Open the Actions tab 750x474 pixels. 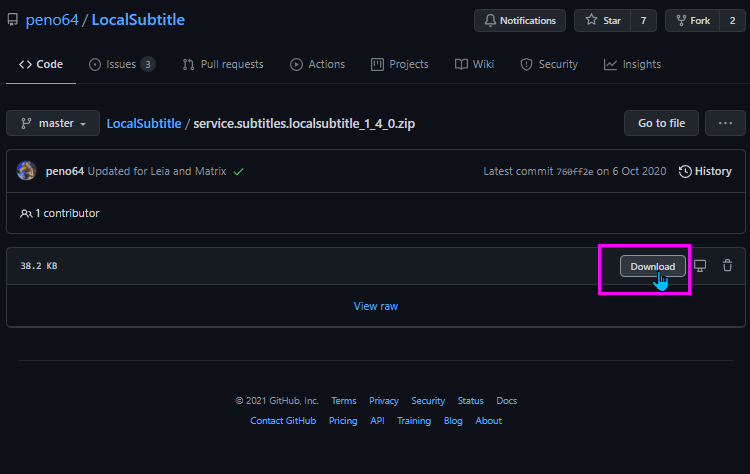(318, 64)
